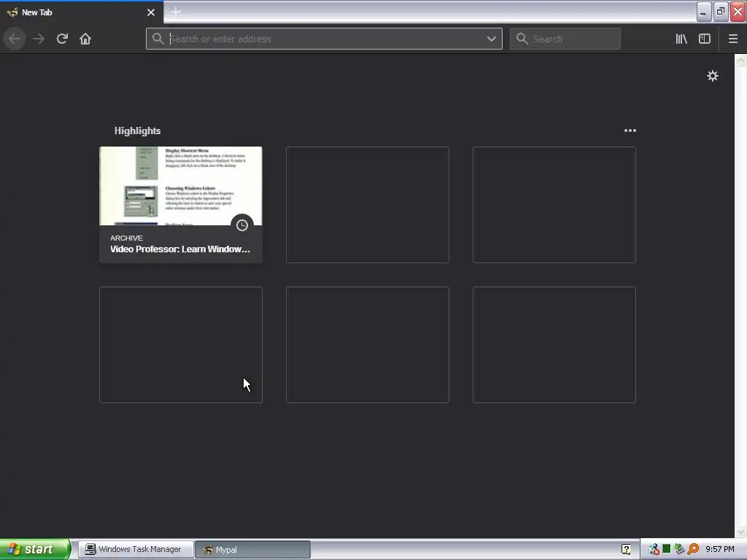Image resolution: width=747 pixels, height=560 pixels.
Task: Open the orange magnifier tray icon
Action: [x=693, y=549]
